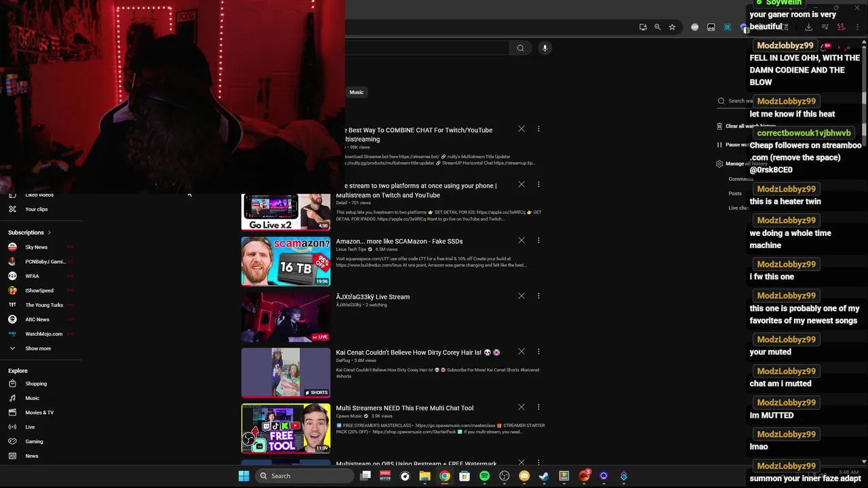Remove Live Stream entry from history

(x=521, y=296)
